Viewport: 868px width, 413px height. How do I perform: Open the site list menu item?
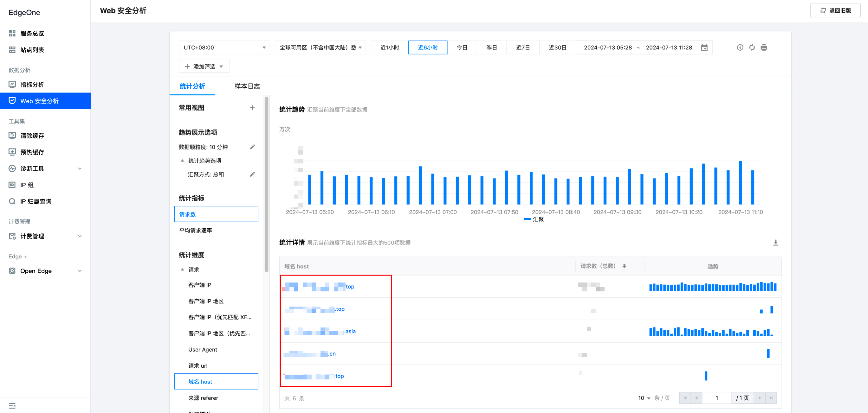(32, 50)
